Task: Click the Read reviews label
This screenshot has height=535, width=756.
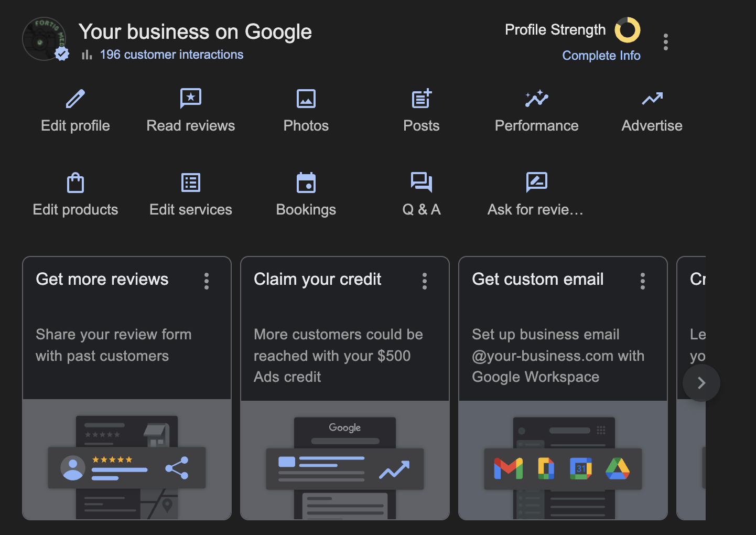Action: (x=191, y=126)
